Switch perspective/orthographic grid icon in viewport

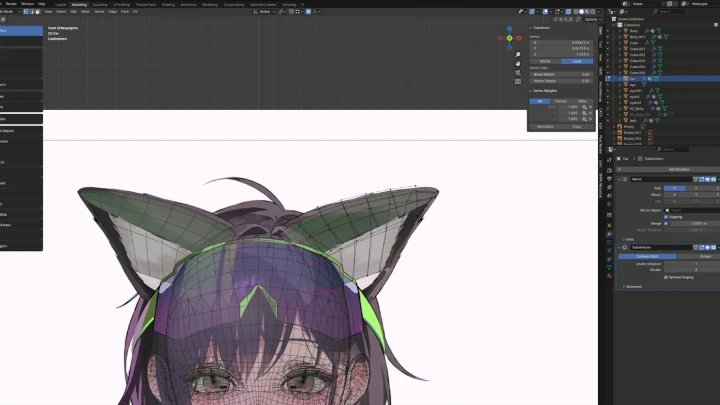click(518, 82)
